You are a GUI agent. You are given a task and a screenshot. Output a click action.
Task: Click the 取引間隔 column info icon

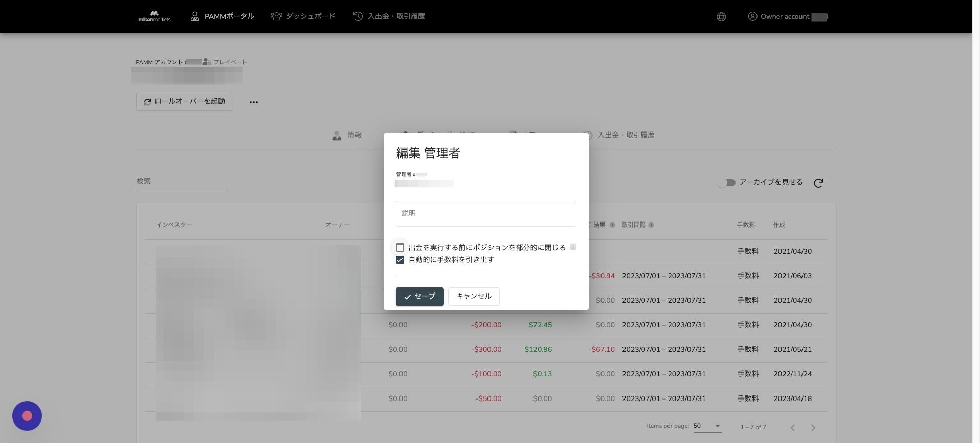coord(651,225)
